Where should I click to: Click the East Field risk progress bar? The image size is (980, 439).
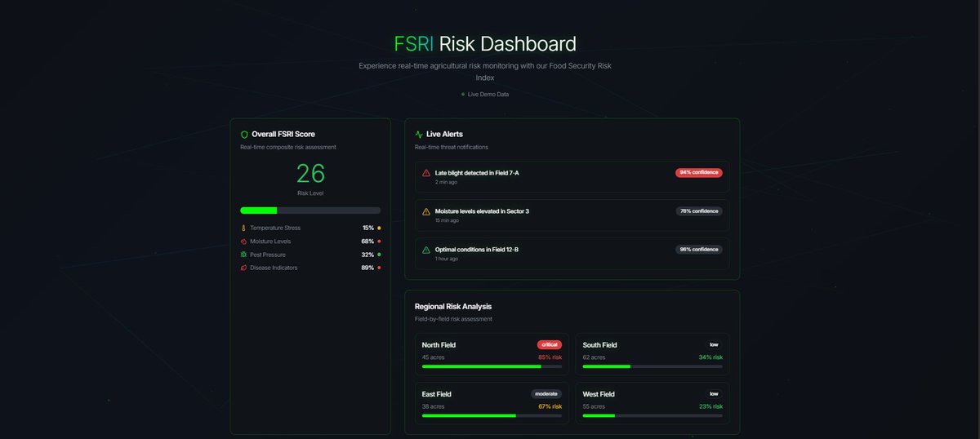tap(492, 415)
